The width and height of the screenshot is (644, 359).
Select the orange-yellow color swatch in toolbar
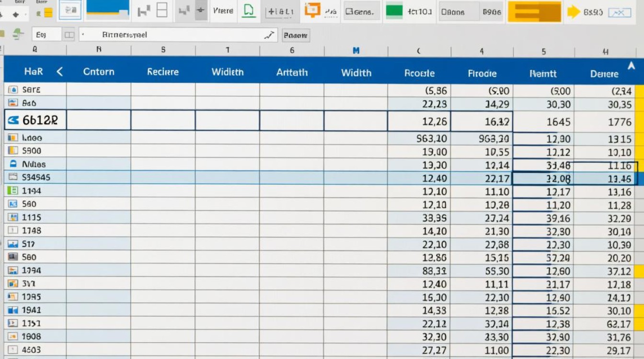(x=534, y=11)
